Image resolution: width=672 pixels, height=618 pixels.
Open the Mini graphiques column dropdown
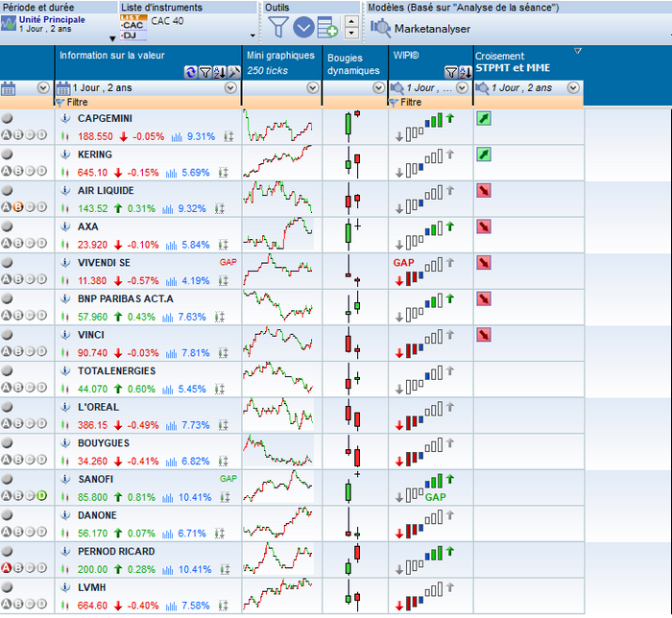tap(313, 87)
